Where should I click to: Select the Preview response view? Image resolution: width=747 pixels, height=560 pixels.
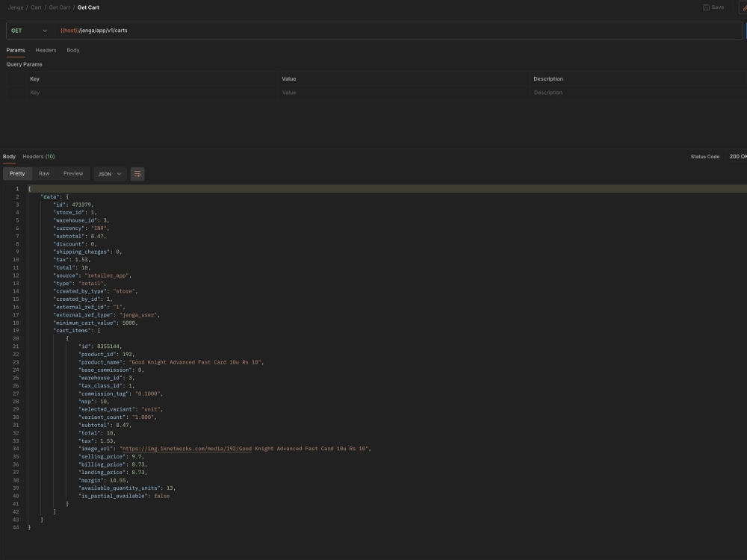(73, 173)
